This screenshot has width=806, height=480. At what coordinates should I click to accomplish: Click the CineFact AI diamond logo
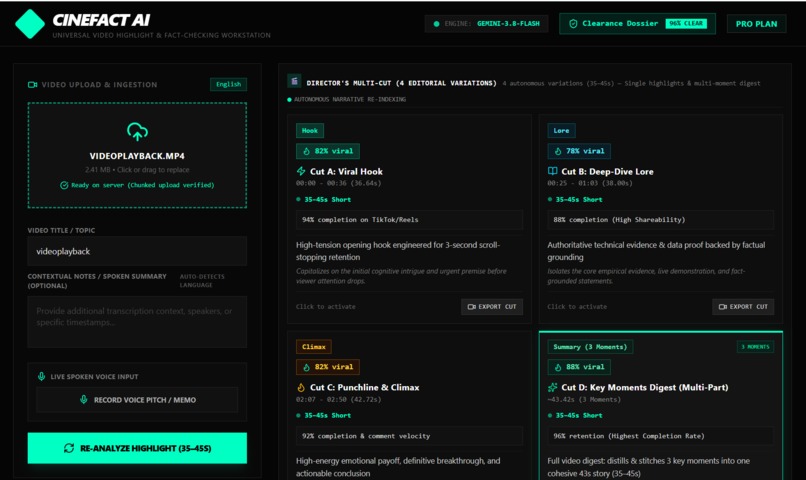(30, 24)
